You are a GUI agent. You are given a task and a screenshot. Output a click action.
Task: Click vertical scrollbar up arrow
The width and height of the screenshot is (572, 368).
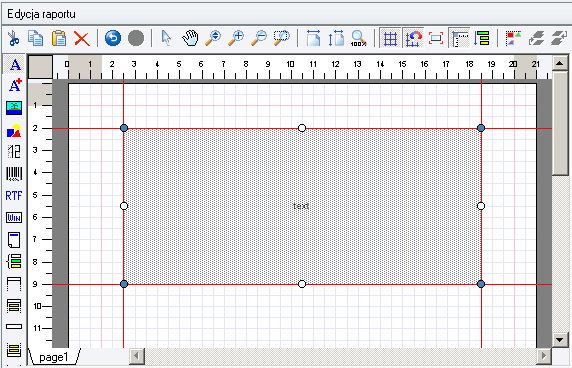point(560,63)
